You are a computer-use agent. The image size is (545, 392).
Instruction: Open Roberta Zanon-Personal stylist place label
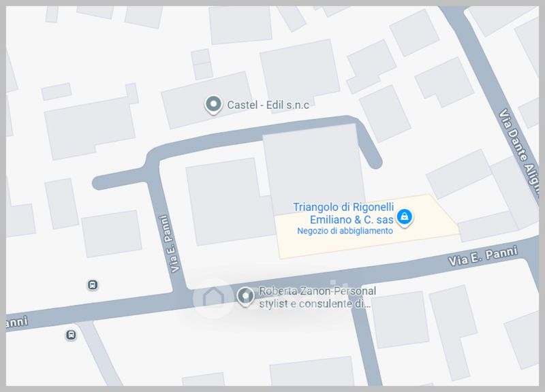coord(317,297)
